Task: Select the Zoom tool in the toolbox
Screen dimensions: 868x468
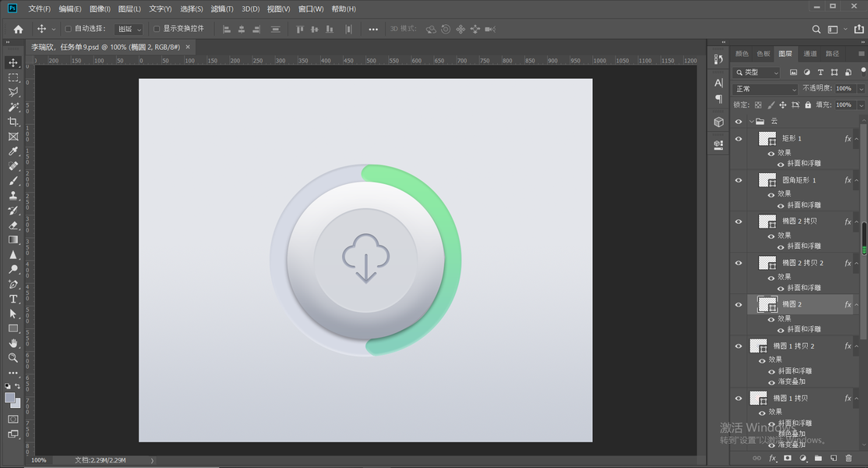Action: [x=13, y=358]
